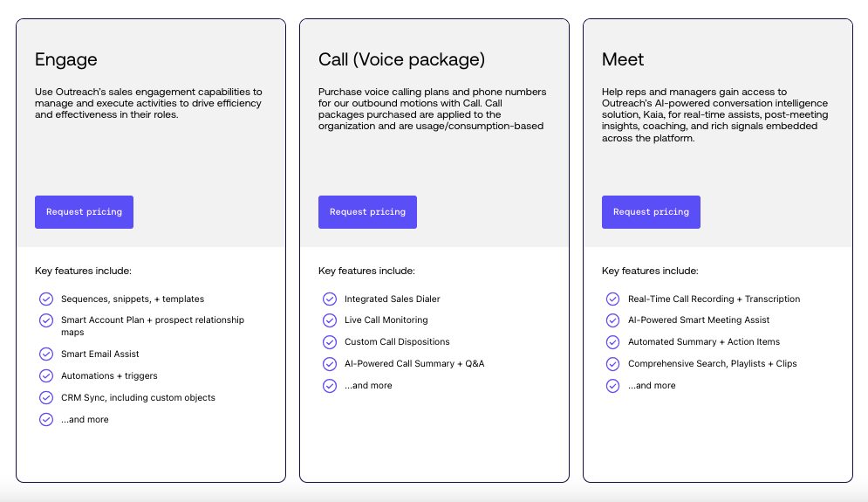Click the Call (Voice package) heading
This screenshot has height=502, width=868.
tap(401, 60)
